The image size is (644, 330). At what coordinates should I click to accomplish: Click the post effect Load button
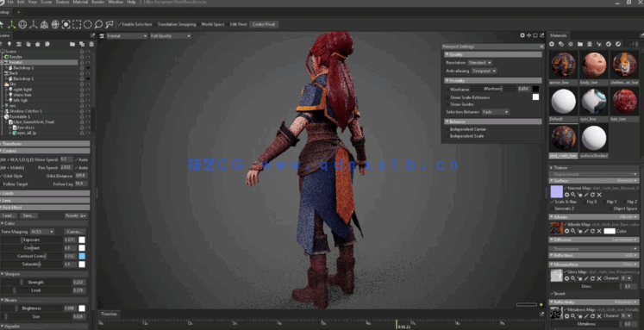(9, 215)
